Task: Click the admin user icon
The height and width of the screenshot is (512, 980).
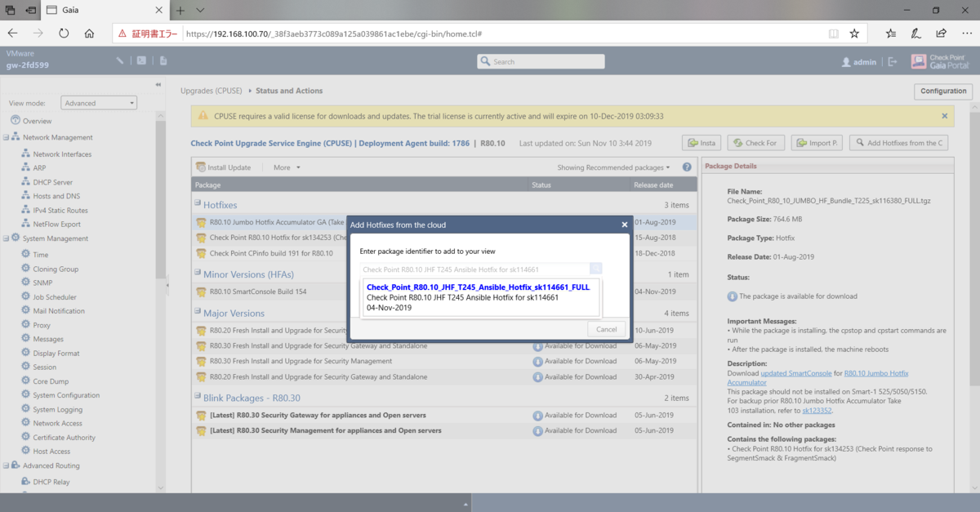Action: point(846,62)
